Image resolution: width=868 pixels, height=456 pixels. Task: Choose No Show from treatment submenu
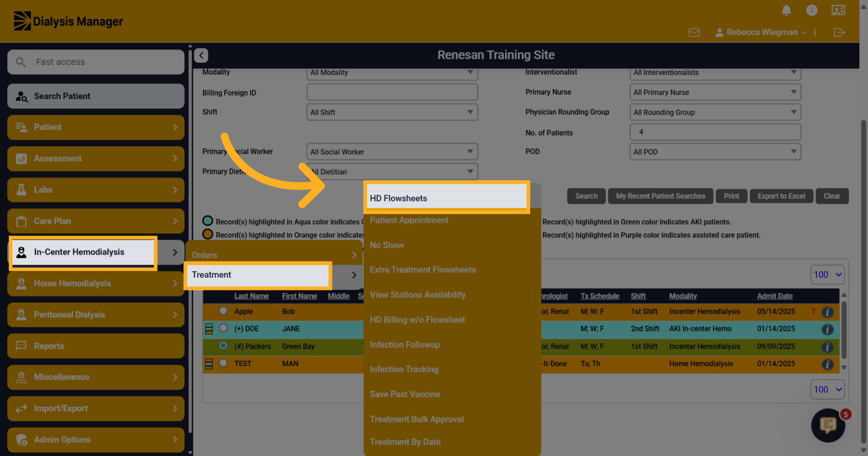pos(387,245)
